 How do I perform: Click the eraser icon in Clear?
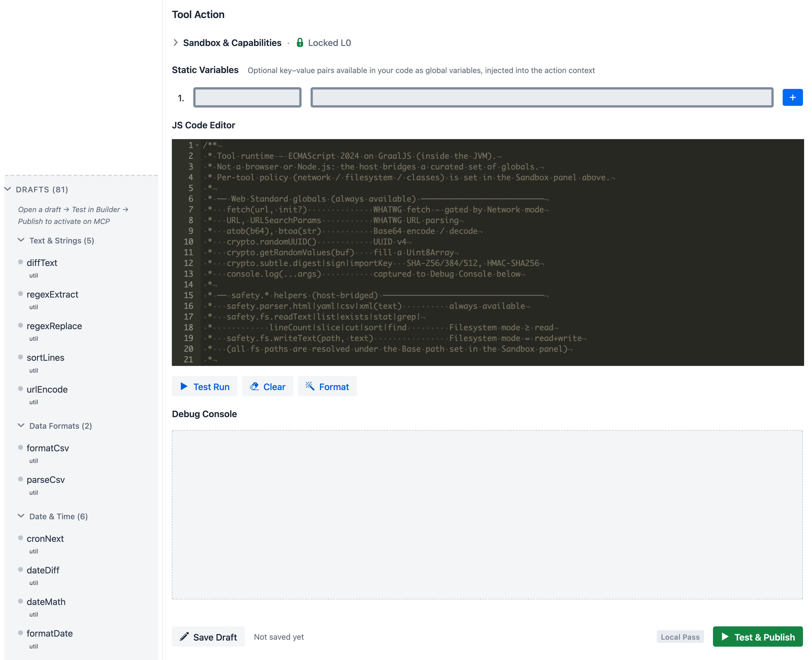click(x=254, y=386)
